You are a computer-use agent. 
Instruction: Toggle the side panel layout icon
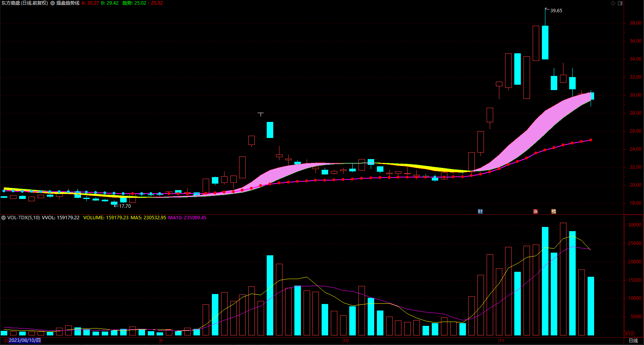pyautogui.click(x=620, y=3)
